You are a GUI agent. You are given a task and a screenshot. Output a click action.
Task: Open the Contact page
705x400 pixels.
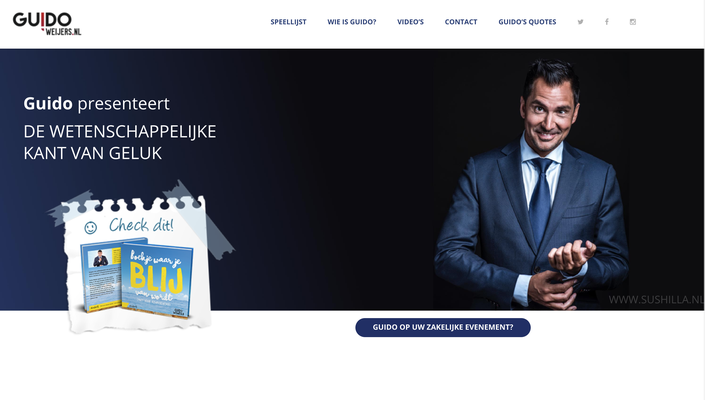click(x=461, y=22)
